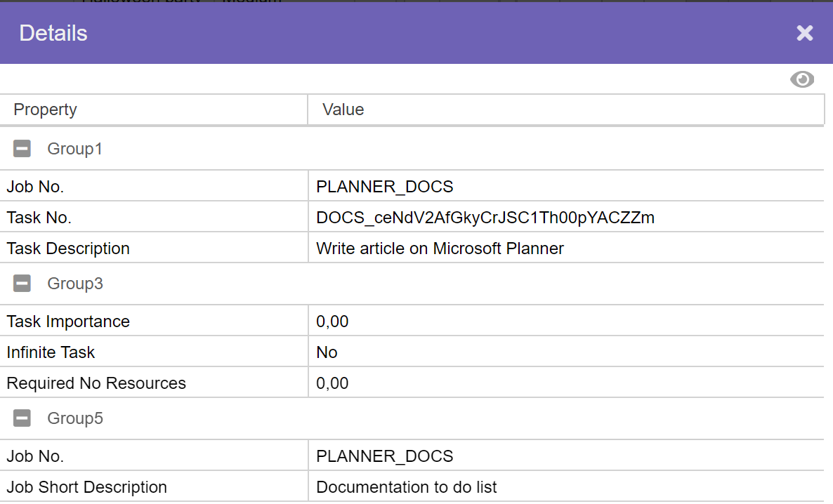Click the Task Description value about Microsoft Planner

tap(440, 248)
